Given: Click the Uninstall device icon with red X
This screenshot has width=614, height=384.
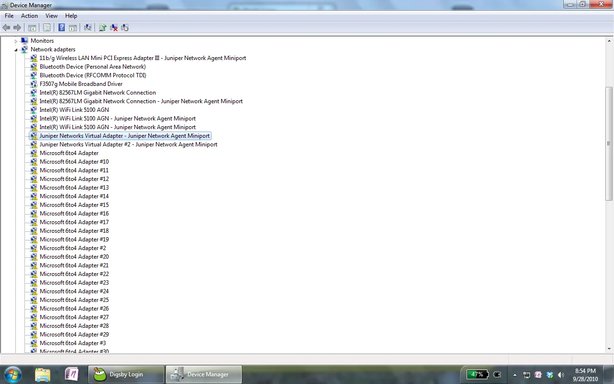Looking at the screenshot, I should 114,28.
